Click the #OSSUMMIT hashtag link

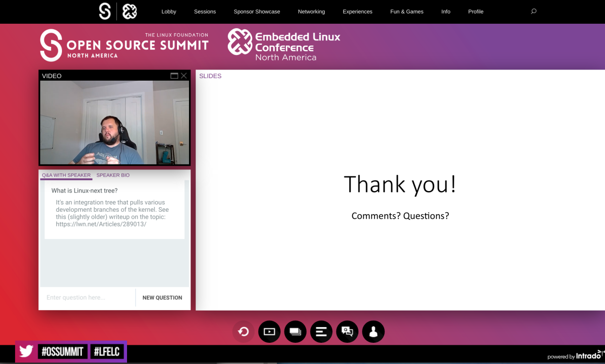[63, 351]
